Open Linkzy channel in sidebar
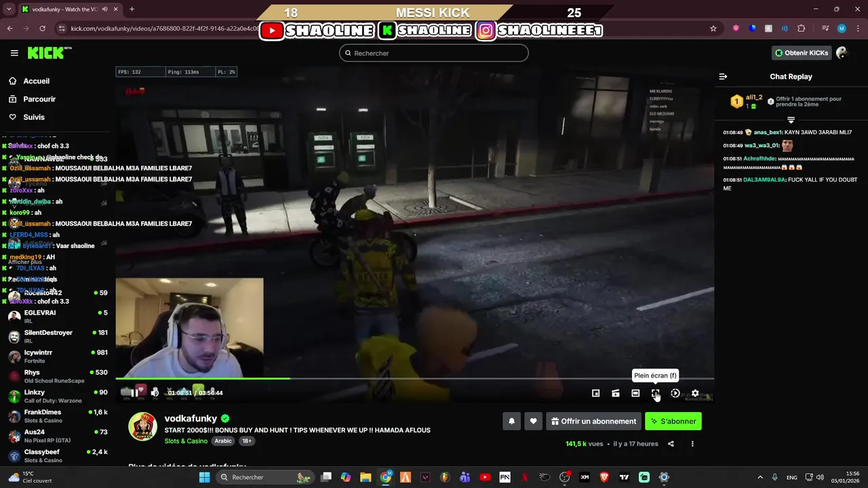 (58, 396)
